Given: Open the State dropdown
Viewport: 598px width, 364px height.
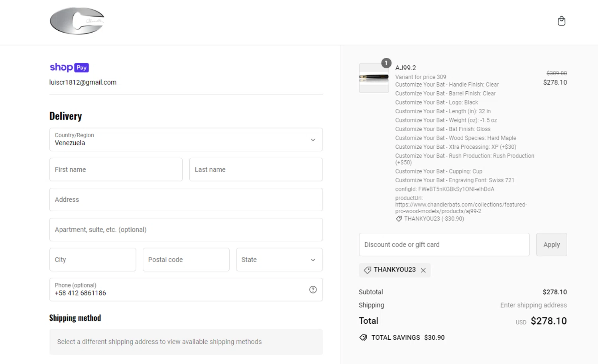Looking at the screenshot, I should tap(279, 260).
